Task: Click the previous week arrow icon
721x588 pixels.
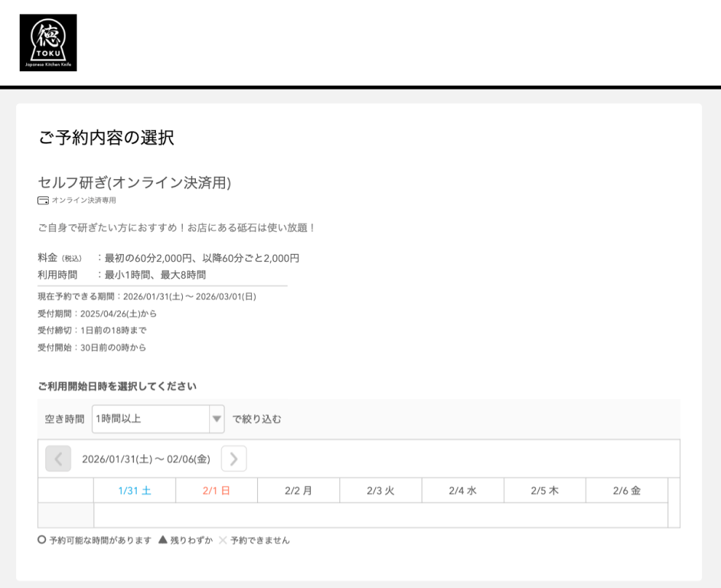Action: click(x=58, y=458)
